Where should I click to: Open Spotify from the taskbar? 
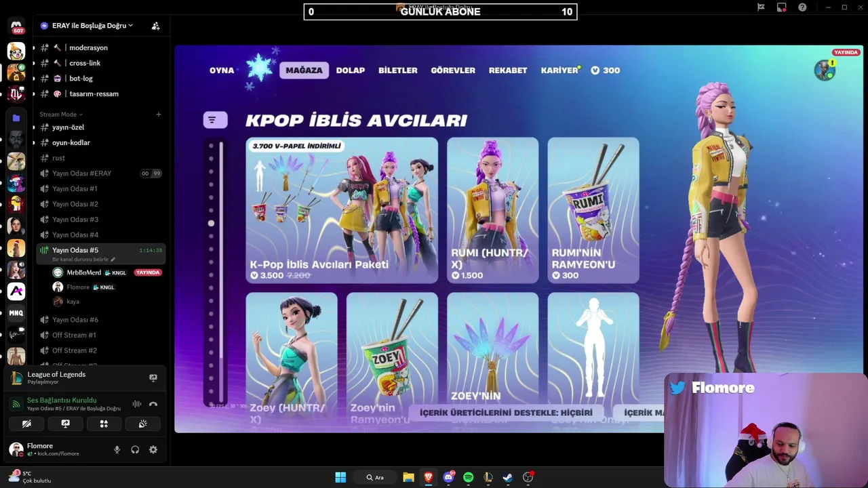(468, 477)
